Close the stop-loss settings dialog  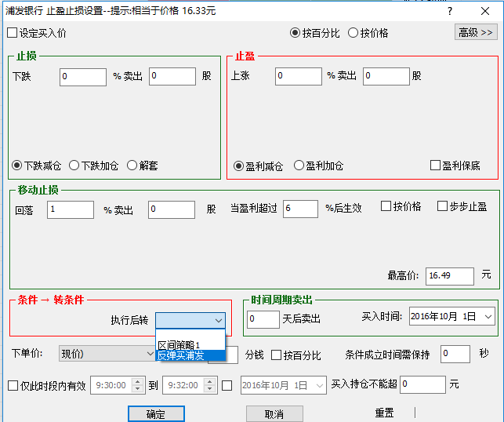(x=484, y=11)
